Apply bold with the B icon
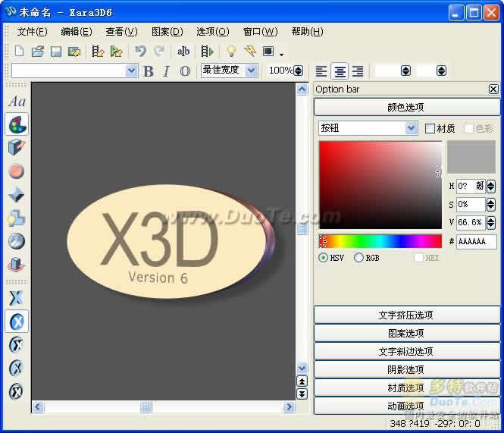 [x=149, y=71]
